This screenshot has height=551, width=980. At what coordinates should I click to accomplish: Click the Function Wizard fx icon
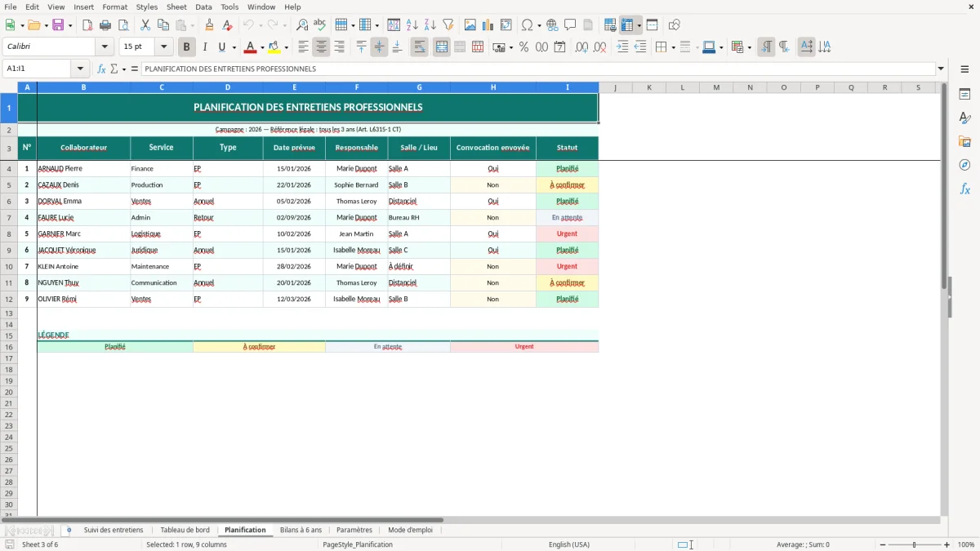tap(101, 69)
